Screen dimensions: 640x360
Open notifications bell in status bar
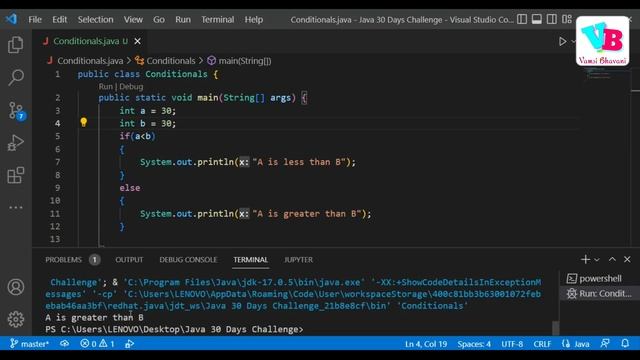pyautogui.click(x=625, y=344)
